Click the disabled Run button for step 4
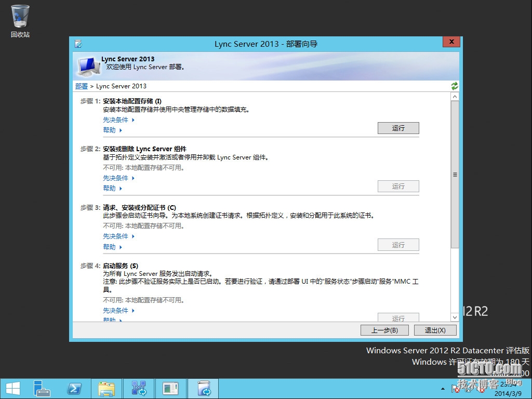The height and width of the screenshot is (399, 532). (x=398, y=317)
